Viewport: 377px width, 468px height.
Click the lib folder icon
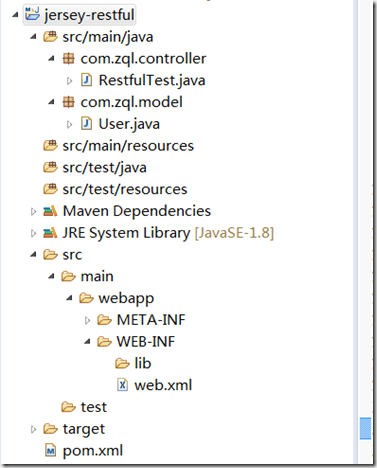pyautogui.click(x=122, y=363)
